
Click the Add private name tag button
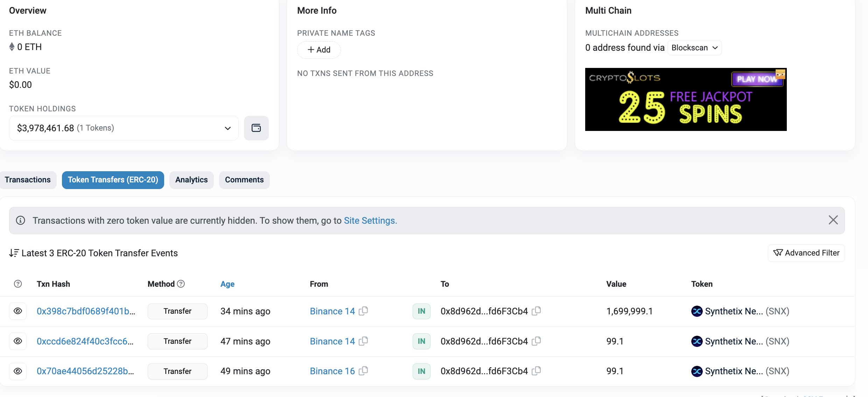tap(319, 50)
